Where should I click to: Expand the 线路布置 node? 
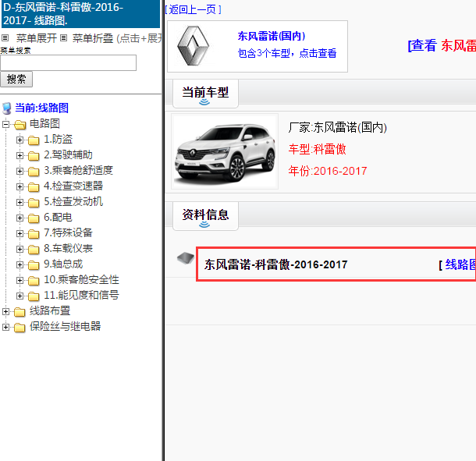coord(5,311)
